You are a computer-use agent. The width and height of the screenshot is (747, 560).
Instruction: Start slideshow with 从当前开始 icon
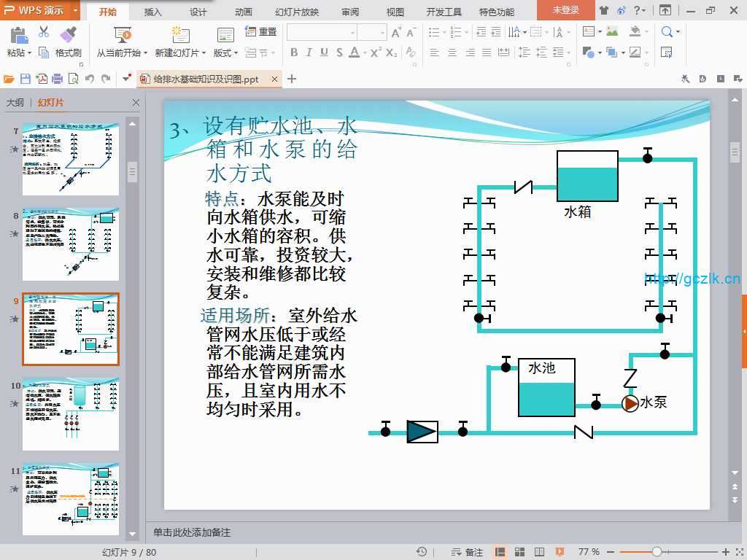point(123,35)
